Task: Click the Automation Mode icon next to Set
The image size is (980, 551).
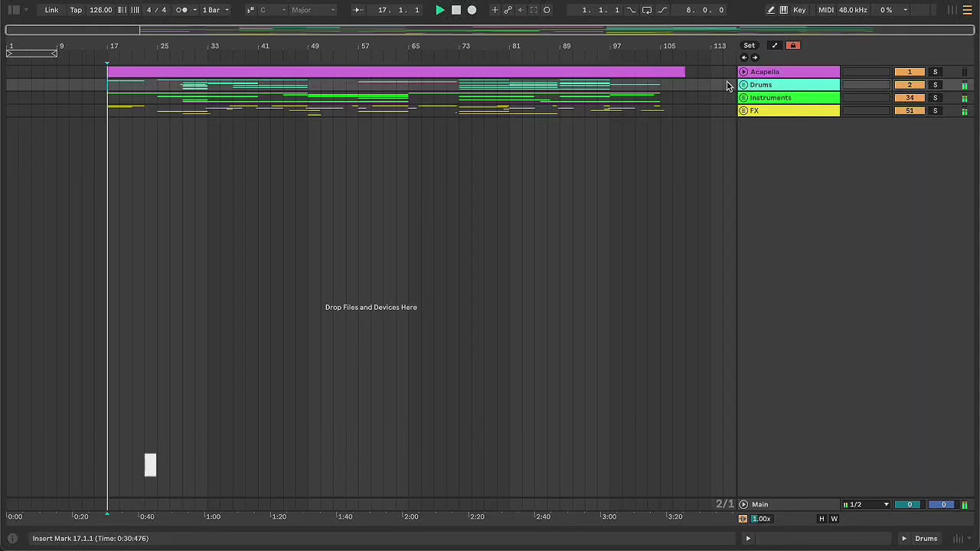Action: point(774,46)
